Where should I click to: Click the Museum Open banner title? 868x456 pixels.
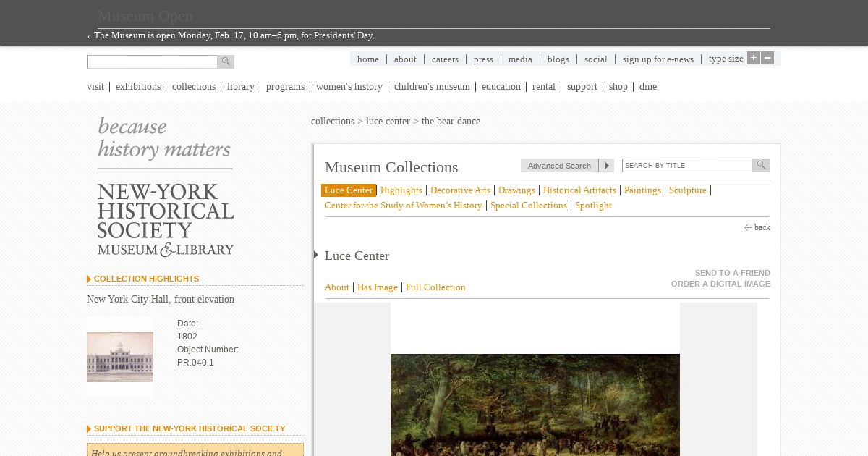coord(145,16)
